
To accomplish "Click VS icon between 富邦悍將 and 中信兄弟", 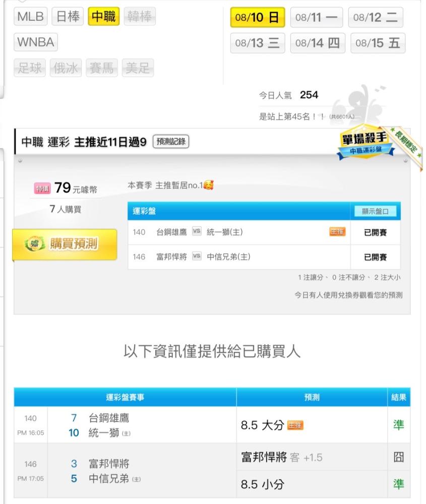I will tap(197, 256).
